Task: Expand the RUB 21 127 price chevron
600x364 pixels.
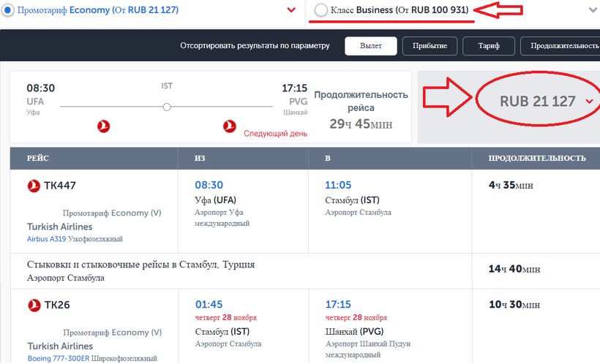Action: [589, 102]
